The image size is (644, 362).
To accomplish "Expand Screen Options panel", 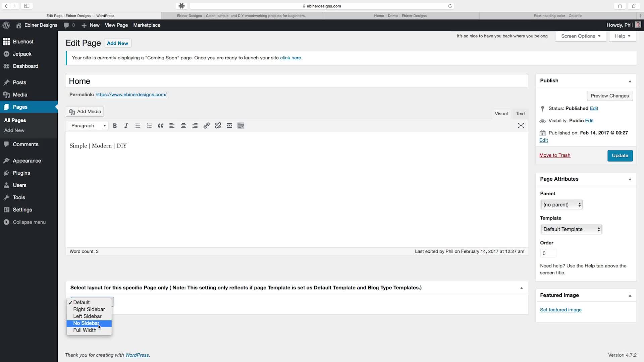I will 581,36.
